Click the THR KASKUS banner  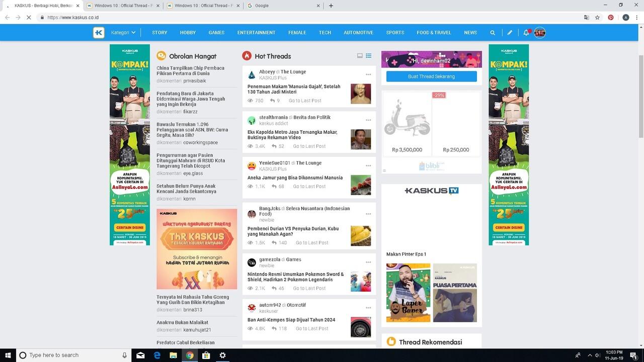(197, 249)
